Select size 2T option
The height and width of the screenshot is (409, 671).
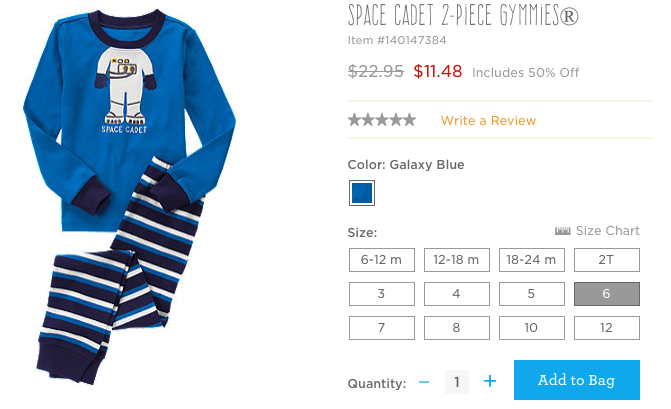coord(606,260)
